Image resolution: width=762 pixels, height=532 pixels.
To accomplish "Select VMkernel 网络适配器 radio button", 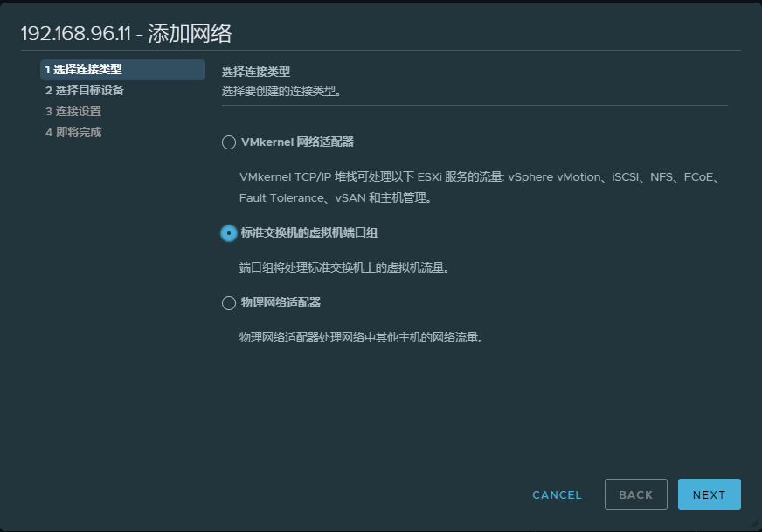I will [x=228, y=142].
